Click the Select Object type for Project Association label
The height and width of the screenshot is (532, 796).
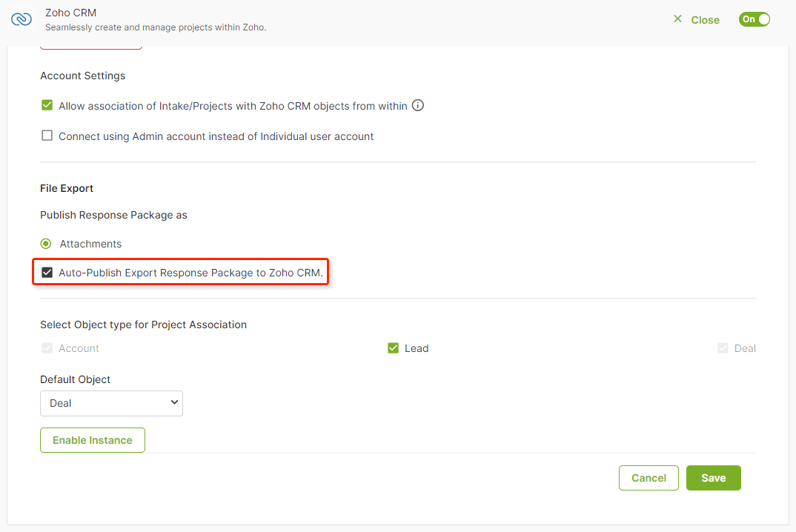point(143,325)
